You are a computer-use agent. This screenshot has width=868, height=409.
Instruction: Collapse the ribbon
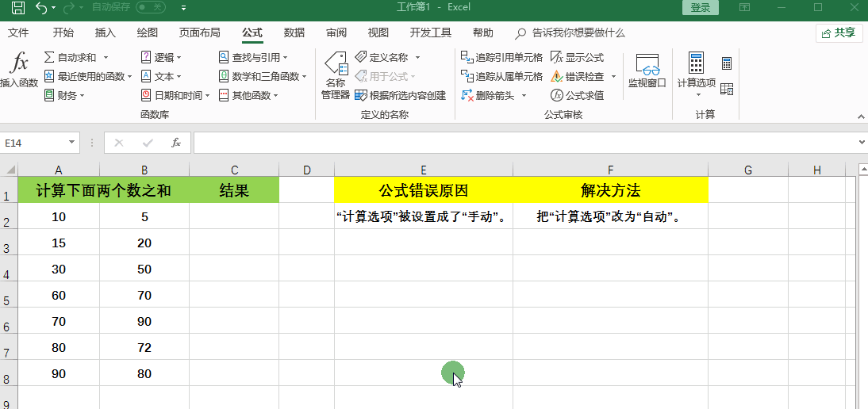861,116
